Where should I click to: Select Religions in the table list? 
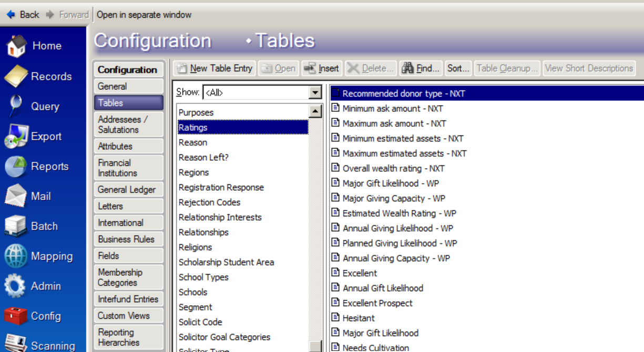tap(243, 247)
